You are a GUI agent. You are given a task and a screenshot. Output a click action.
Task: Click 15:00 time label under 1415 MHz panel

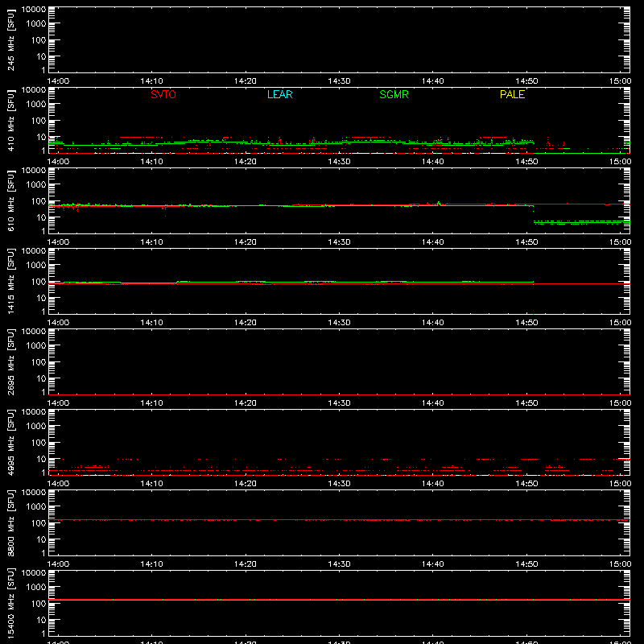point(620,323)
